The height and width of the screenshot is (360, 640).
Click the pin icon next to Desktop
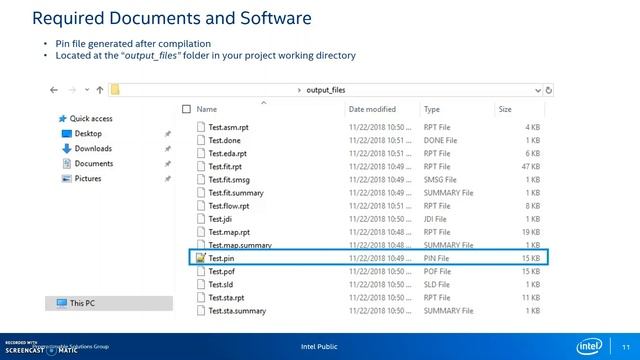click(167, 134)
